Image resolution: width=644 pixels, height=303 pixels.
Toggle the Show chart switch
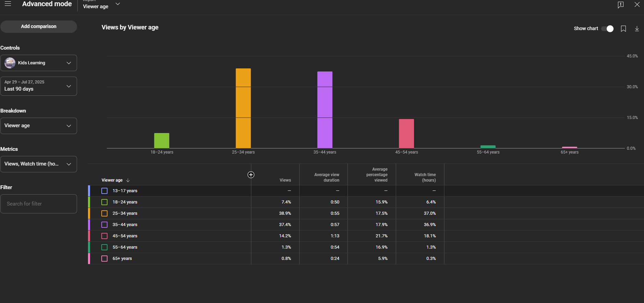click(607, 29)
